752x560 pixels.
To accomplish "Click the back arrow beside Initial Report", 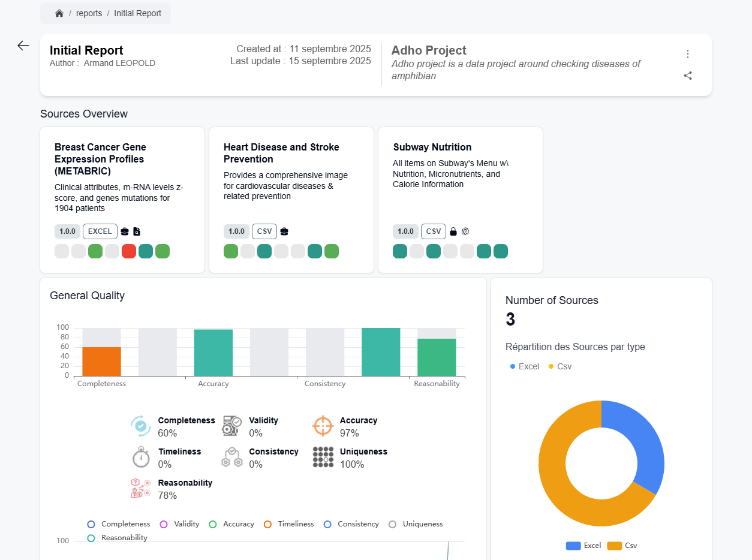I will click(x=23, y=46).
